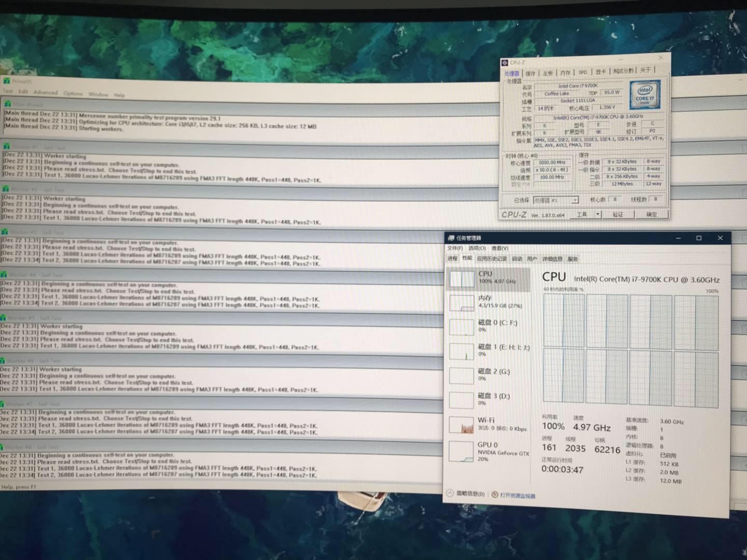747x560 pixels.
Task: Open the 选项(O) menu in Task Manager
Action: tap(477, 248)
